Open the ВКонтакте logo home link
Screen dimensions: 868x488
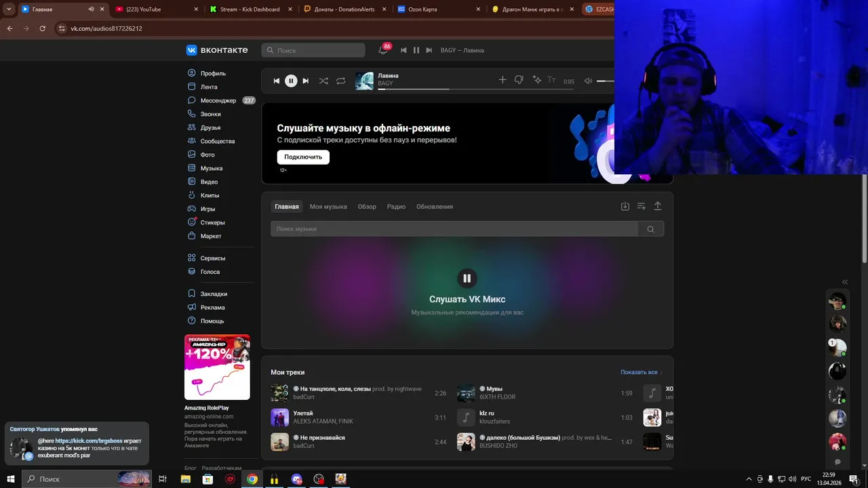[217, 50]
